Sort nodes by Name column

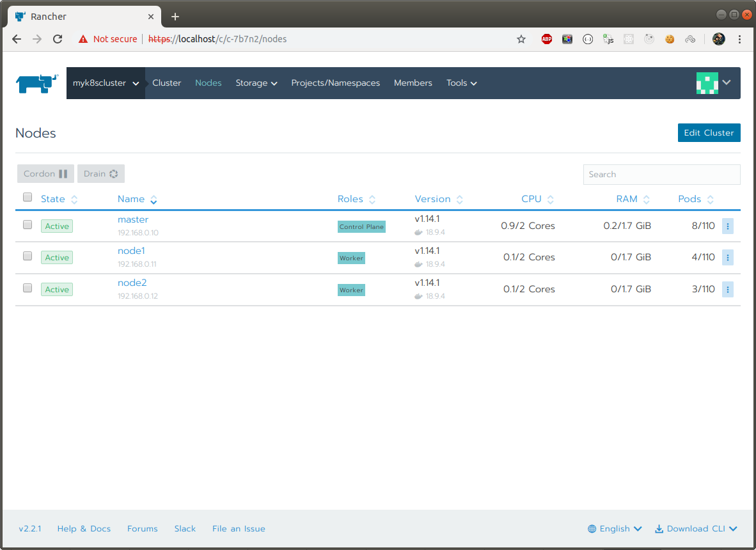(x=137, y=199)
